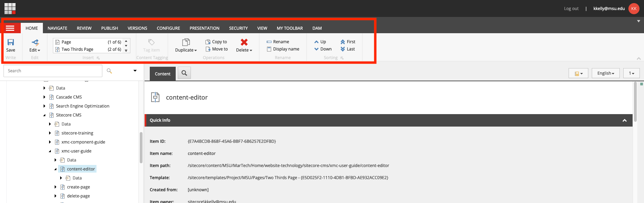The image size is (644, 203).
Task: Open the search options dropdown arrow
Action: click(x=135, y=71)
